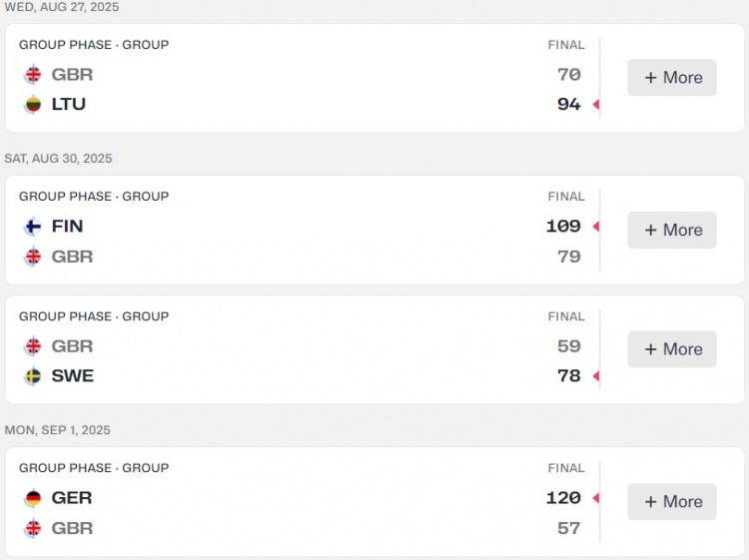This screenshot has height=560, width=749.
Task: Click Lithuania's final score of 94
Action: click(569, 104)
